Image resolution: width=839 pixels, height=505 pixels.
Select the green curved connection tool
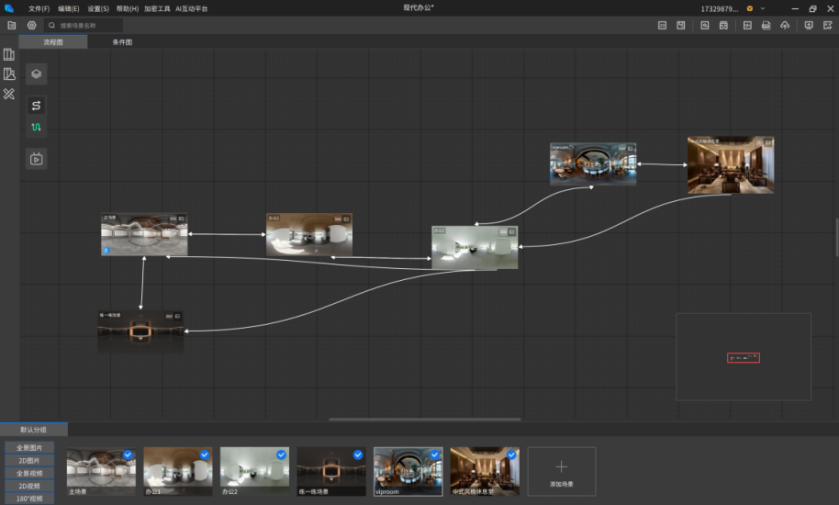(x=36, y=127)
